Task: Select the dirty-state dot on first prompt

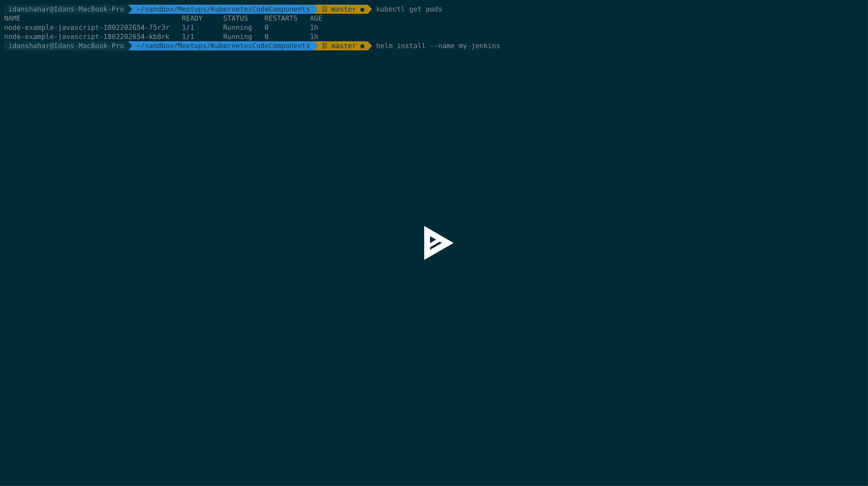Action: pyautogui.click(x=362, y=10)
